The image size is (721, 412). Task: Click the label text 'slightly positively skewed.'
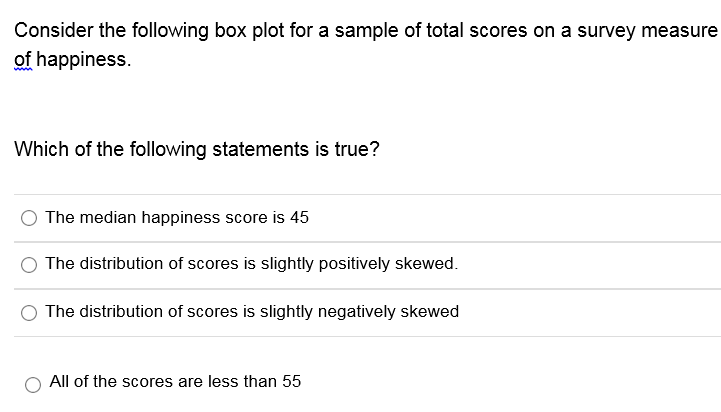pyautogui.click(x=360, y=264)
